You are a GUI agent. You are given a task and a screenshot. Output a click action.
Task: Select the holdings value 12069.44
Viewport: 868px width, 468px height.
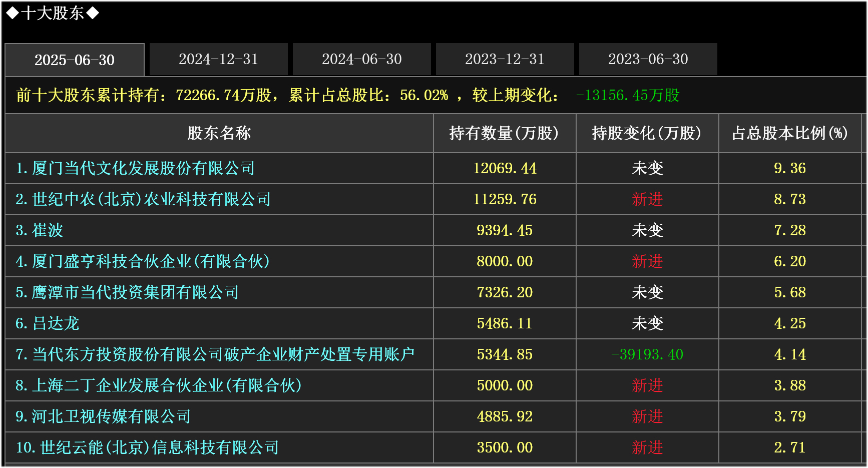(505, 168)
